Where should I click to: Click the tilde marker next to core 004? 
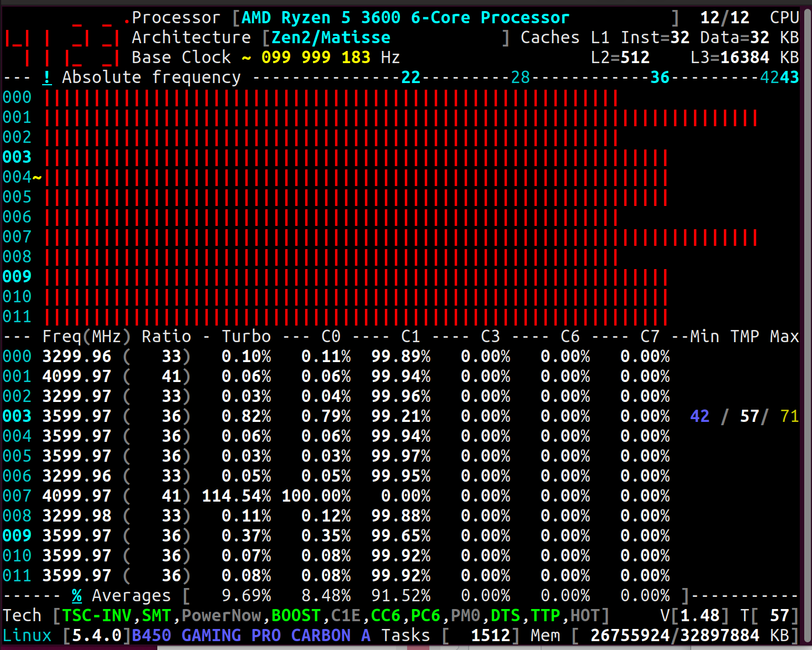(x=37, y=177)
